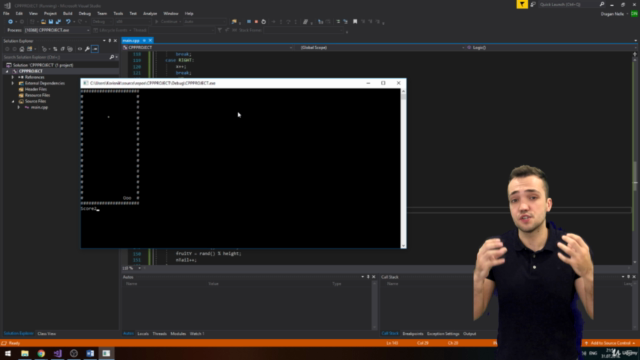Click the Undo toolbar icon
Screen dimensions: 640x360
coord(68,22)
